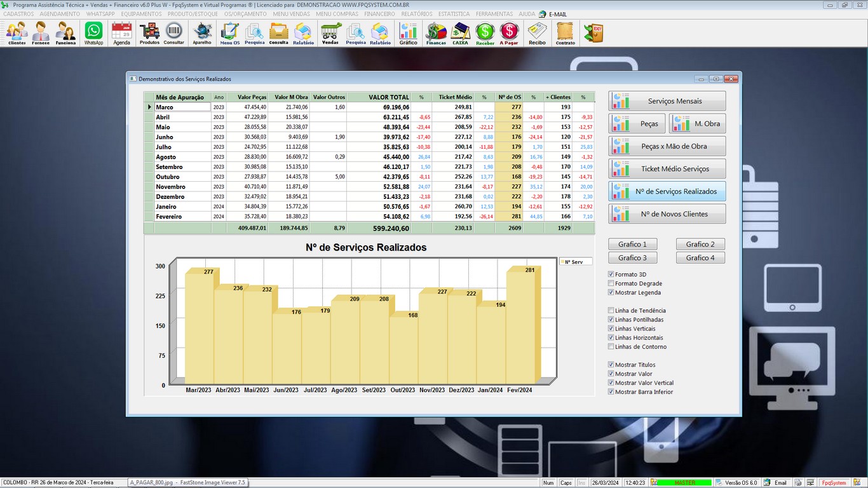
Task: Click the Ticket Médio Serviços button
Action: coord(667,169)
